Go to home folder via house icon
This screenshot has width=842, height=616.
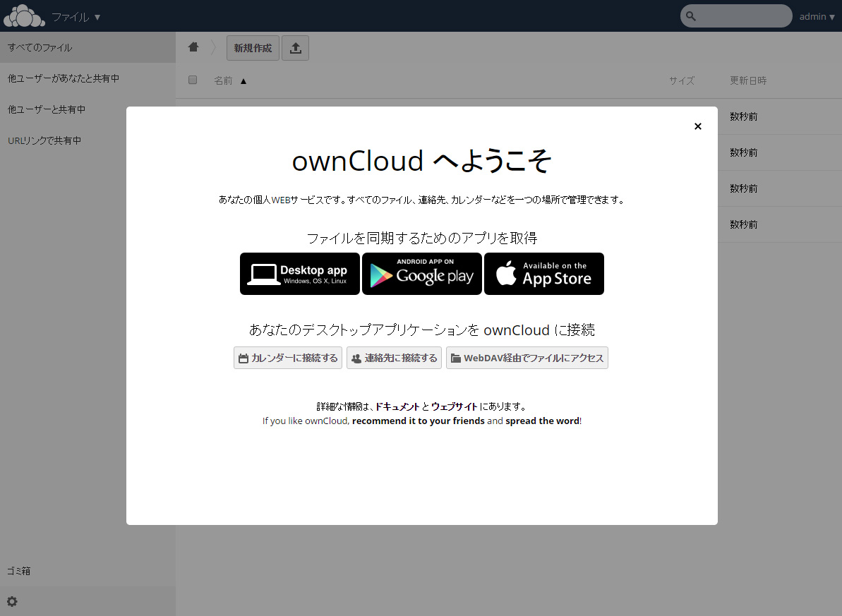coord(193,47)
